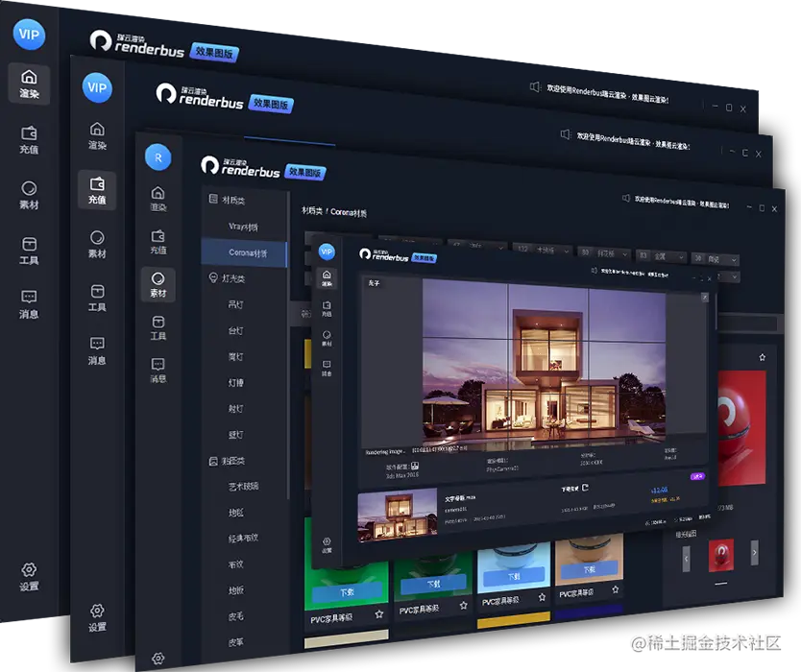Screen dimensions: 801x672
Task: Select 射灯 under the lighting category
Action: (x=235, y=409)
